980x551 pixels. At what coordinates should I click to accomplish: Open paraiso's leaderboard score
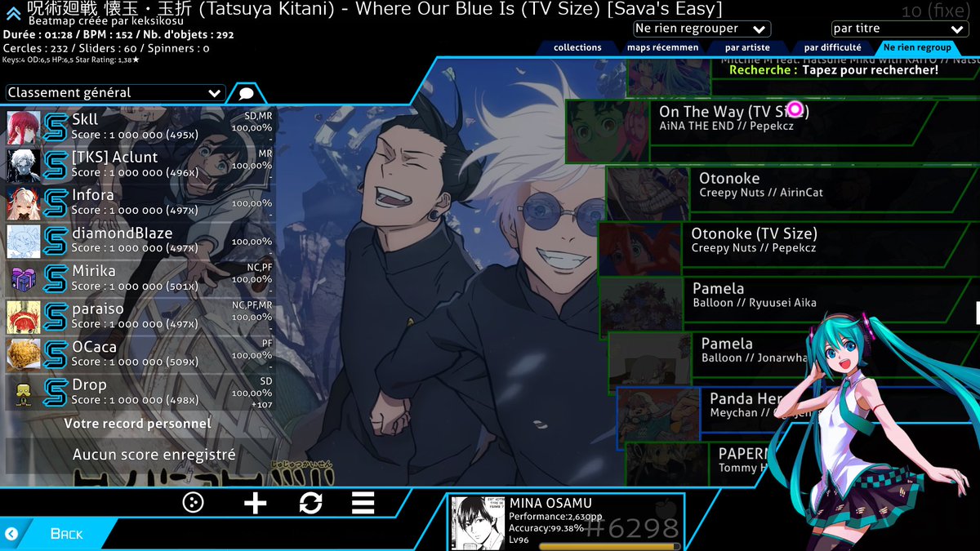tap(140, 317)
